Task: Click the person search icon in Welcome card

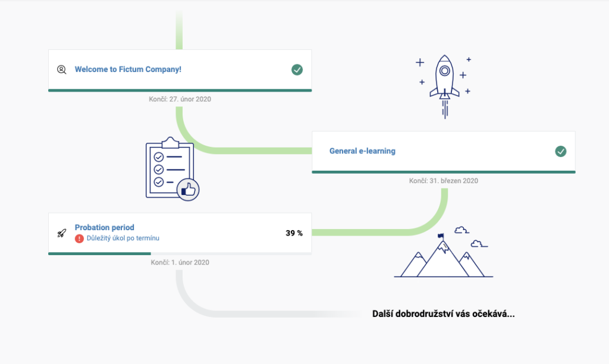Action: pos(62,70)
